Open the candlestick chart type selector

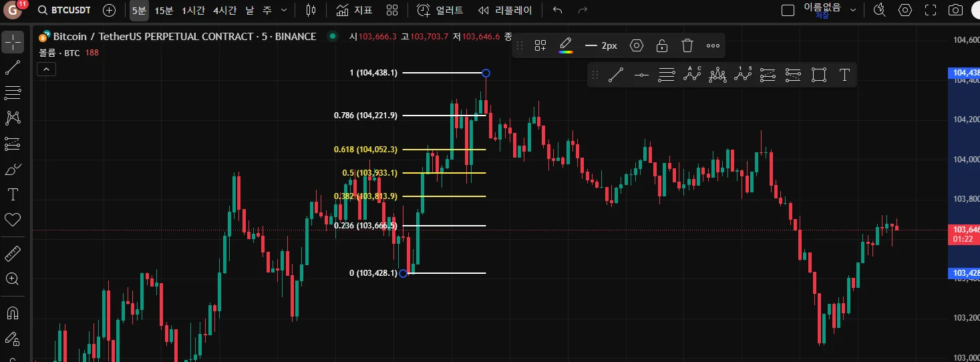[311, 10]
